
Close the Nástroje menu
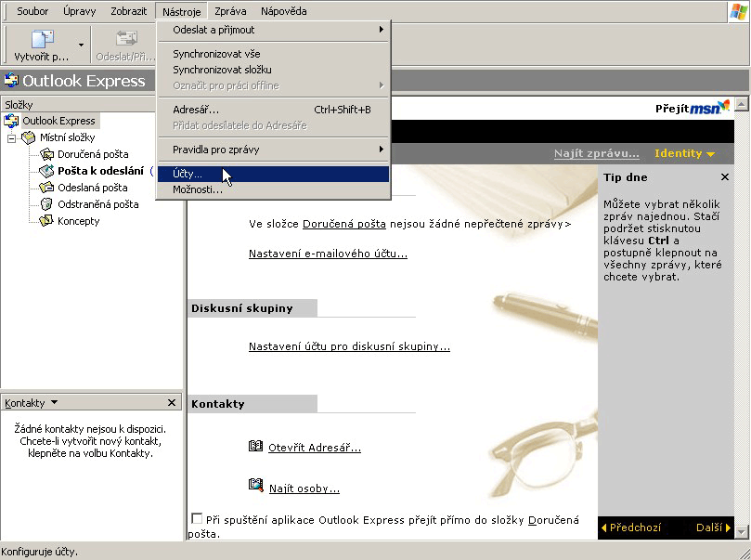[181, 11]
